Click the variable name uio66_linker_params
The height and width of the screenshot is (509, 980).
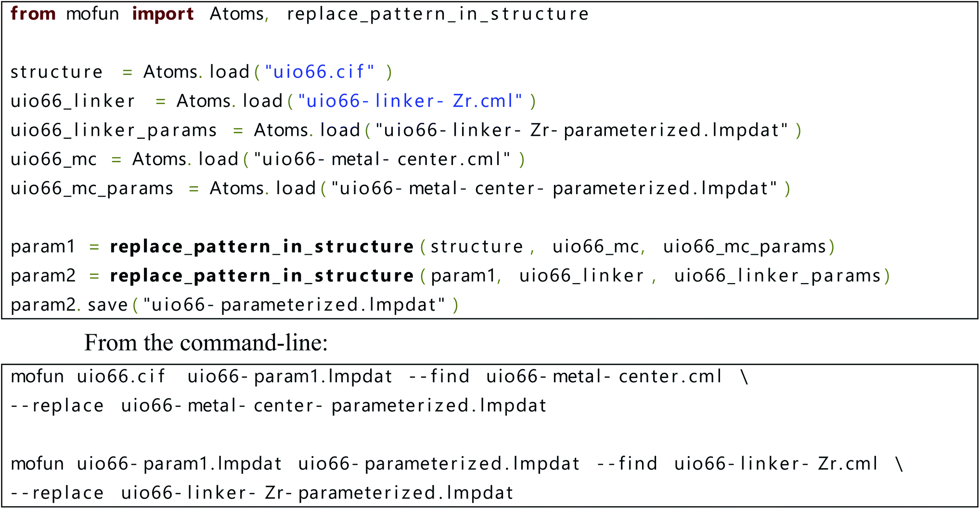click(114, 131)
